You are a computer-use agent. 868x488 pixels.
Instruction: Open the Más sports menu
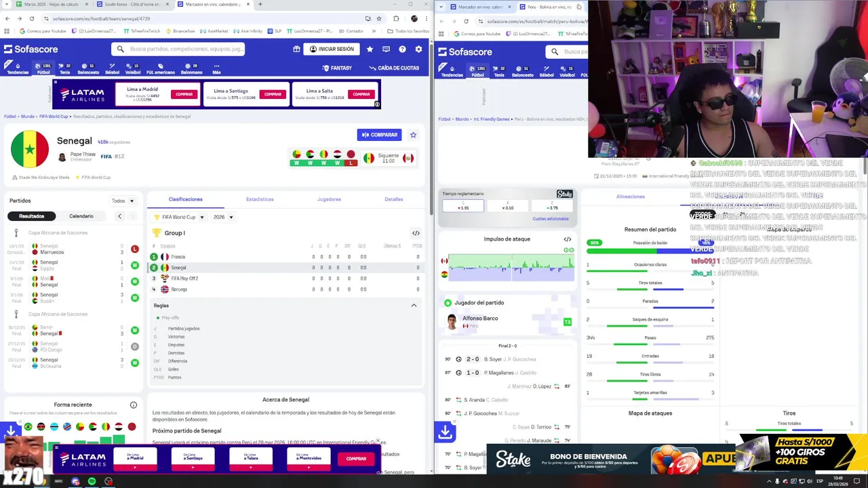tap(216, 68)
